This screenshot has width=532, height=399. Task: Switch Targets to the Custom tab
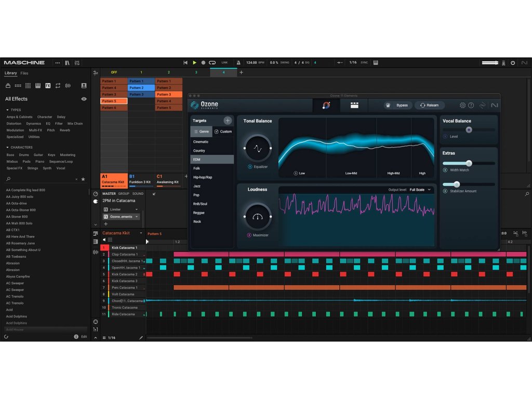[223, 131]
